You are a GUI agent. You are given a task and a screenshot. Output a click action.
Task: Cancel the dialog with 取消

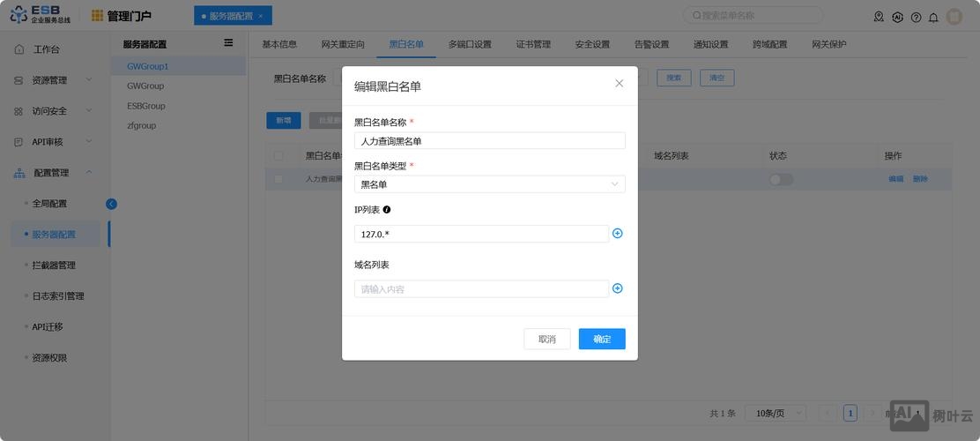coord(547,339)
